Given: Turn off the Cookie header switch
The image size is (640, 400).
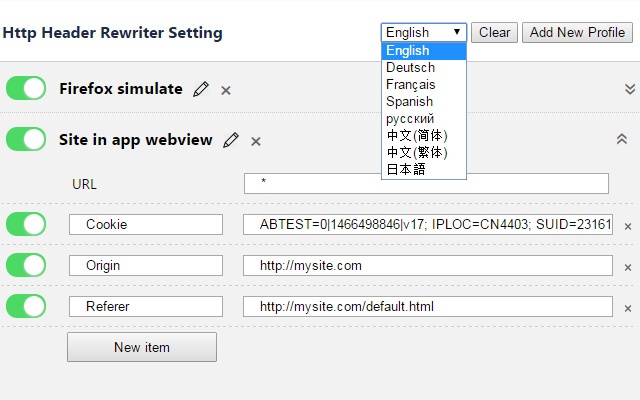Looking at the screenshot, I should point(26,224).
